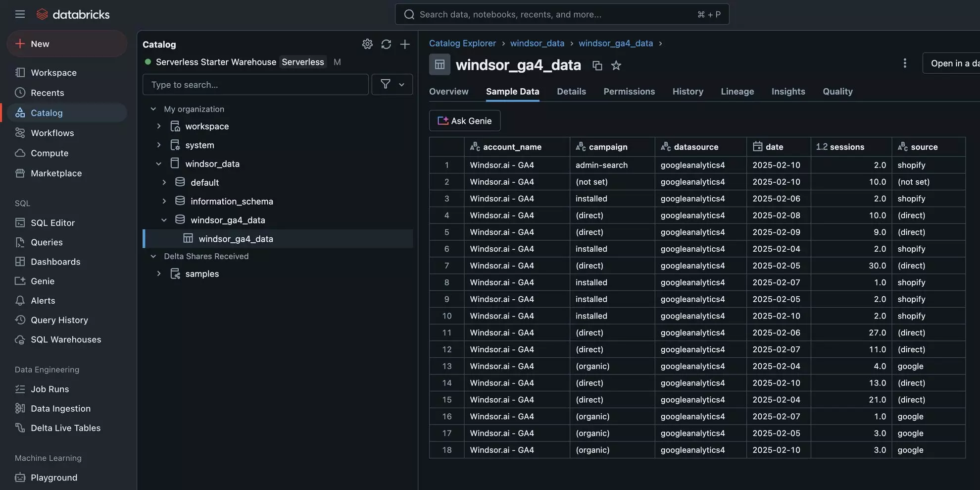This screenshot has height=490, width=980.
Task: Open the Permissions tab
Action: [x=629, y=92]
